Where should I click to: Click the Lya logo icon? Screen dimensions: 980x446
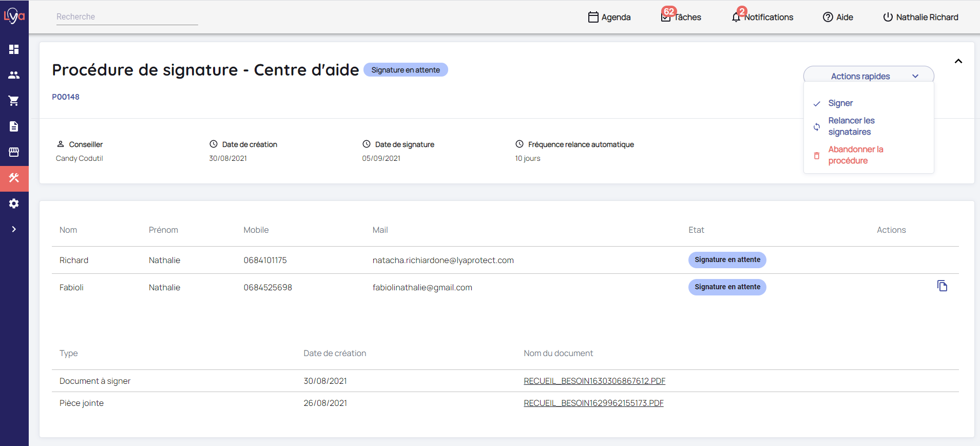coord(14,16)
